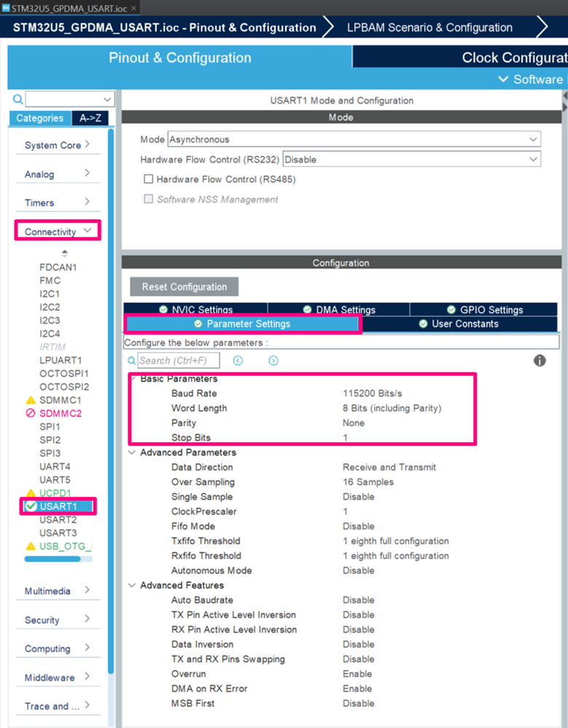Click the list collapse arrows under Connectivity
Image resolution: width=568 pixels, height=728 pixels.
coord(65,254)
